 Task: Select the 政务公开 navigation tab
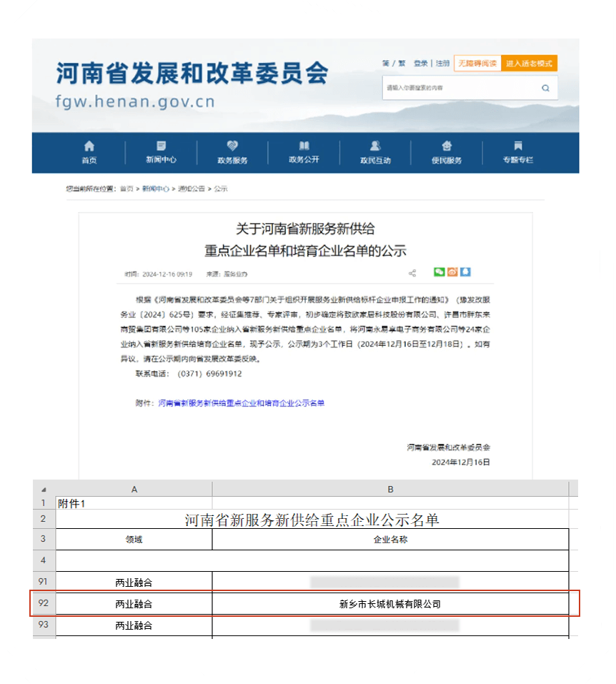[x=304, y=152]
